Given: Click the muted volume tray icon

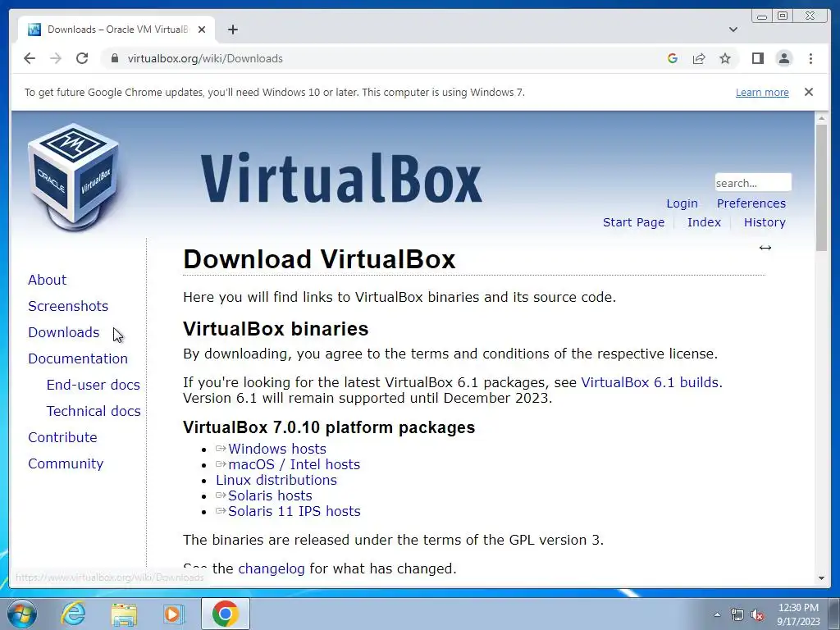Looking at the screenshot, I should 757,615.
